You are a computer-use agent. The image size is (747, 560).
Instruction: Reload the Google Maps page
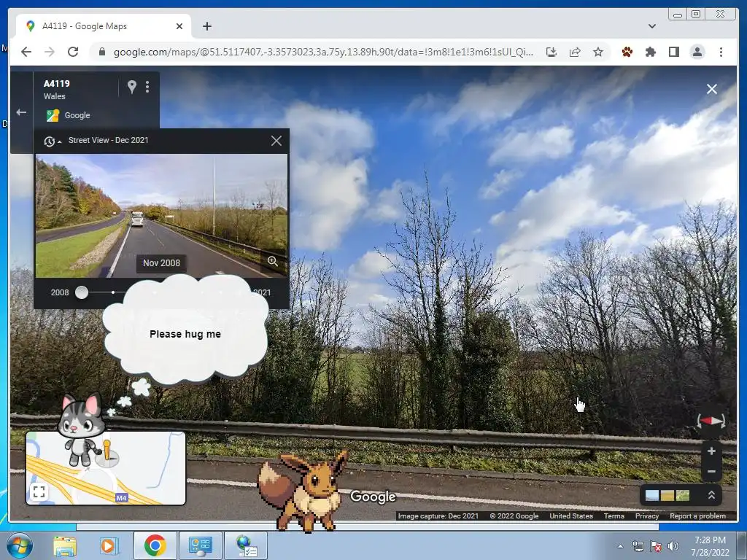tap(73, 52)
